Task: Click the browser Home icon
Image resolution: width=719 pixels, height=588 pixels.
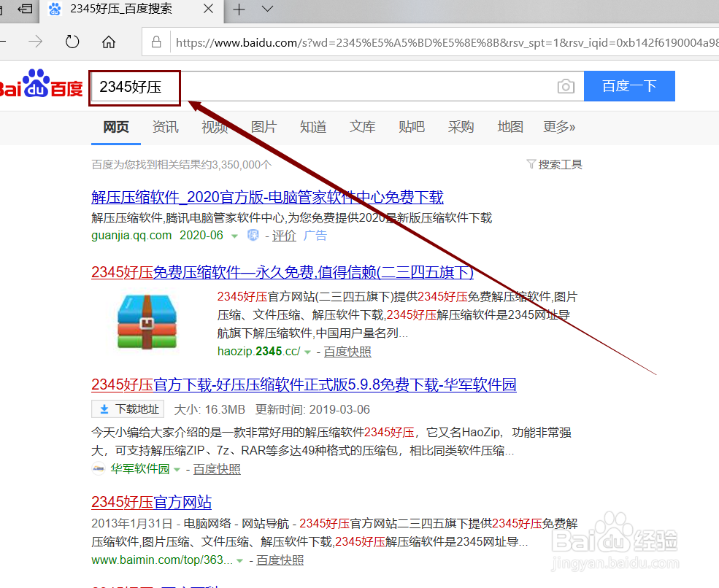Action: pos(108,42)
